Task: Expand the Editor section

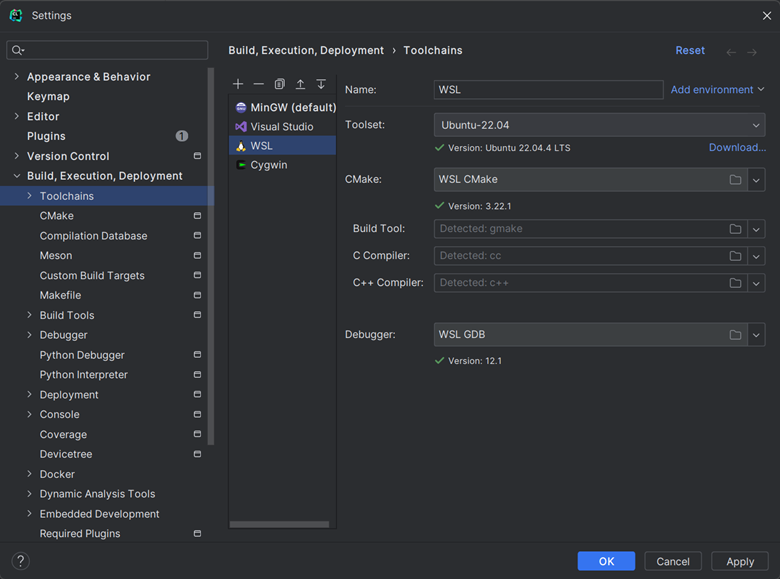Action: point(17,116)
